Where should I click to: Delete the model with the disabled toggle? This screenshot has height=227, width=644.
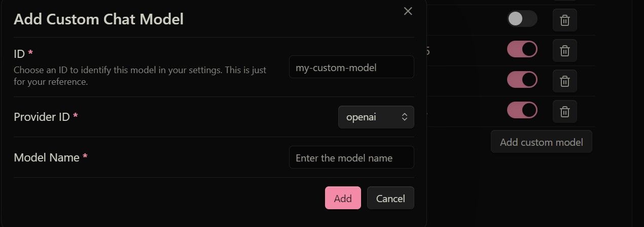tap(564, 20)
